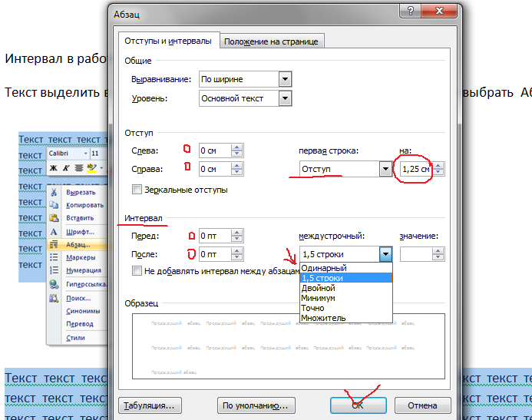Screen dimensions: 532x420
Task: Click the highlight color icon in the mini toolbar
Action: 91,167
